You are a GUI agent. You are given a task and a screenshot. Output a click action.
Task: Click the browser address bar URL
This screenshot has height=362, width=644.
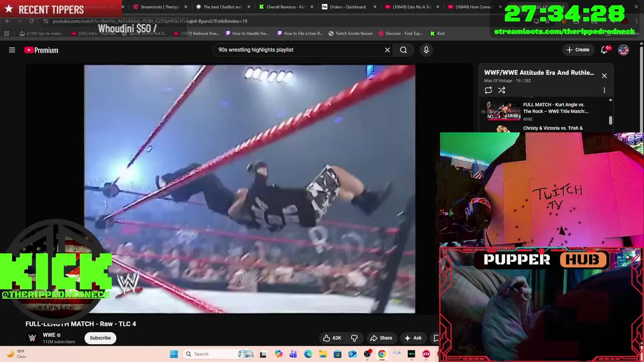150,21
